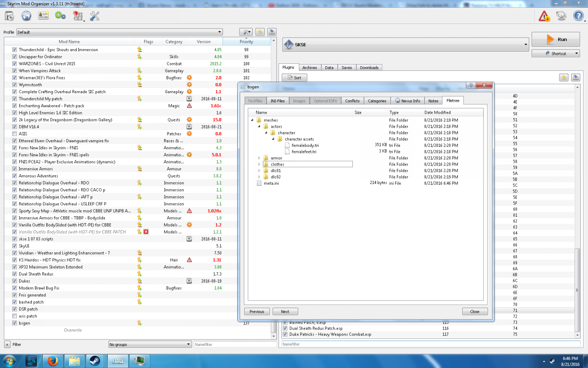The width and height of the screenshot is (588, 368).
Task: Click red warning flag on KS Hairdos row
Action: (x=189, y=260)
